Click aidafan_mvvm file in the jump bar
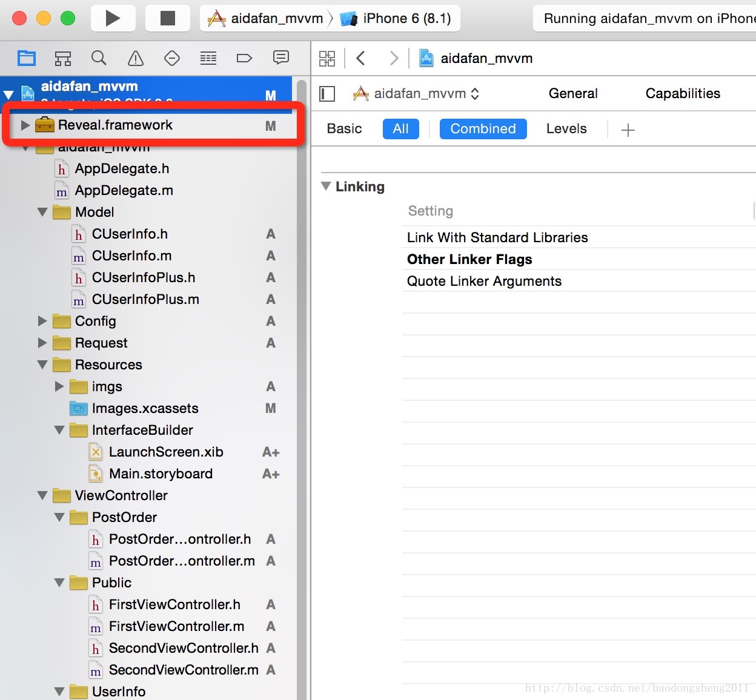Screen dimensions: 756x700 pyautogui.click(x=476, y=58)
